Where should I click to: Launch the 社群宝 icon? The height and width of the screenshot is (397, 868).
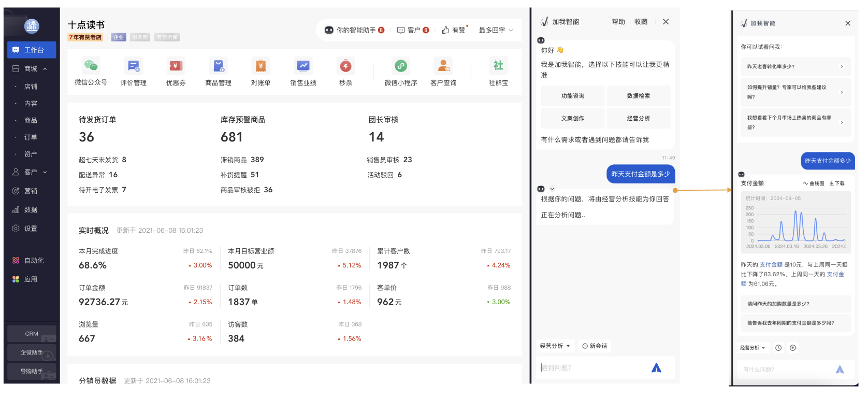click(498, 66)
